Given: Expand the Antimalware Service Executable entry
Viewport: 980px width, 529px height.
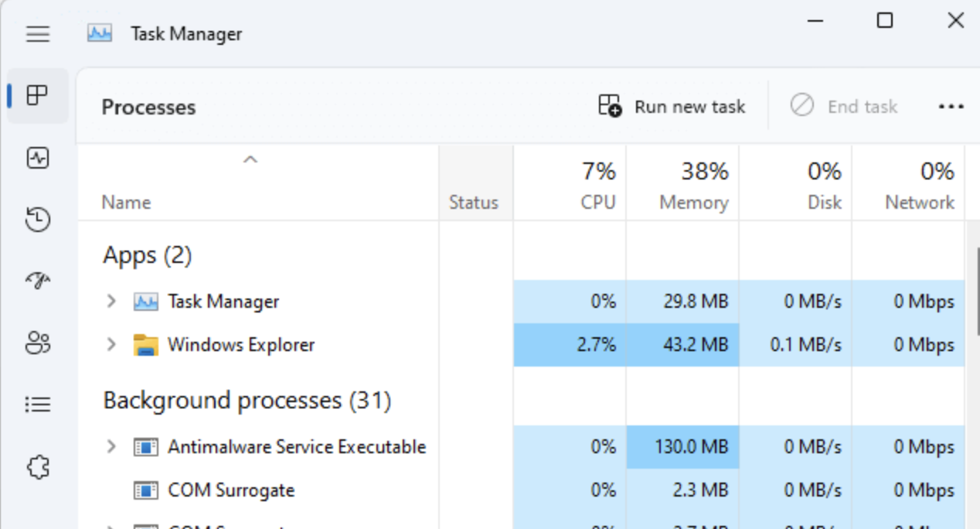Looking at the screenshot, I should 111,446.
